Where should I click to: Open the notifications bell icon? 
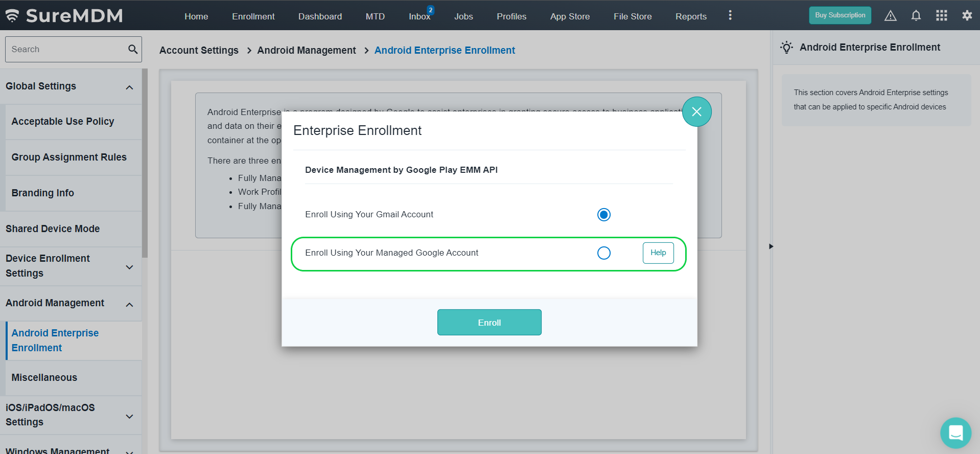(916, 16)
